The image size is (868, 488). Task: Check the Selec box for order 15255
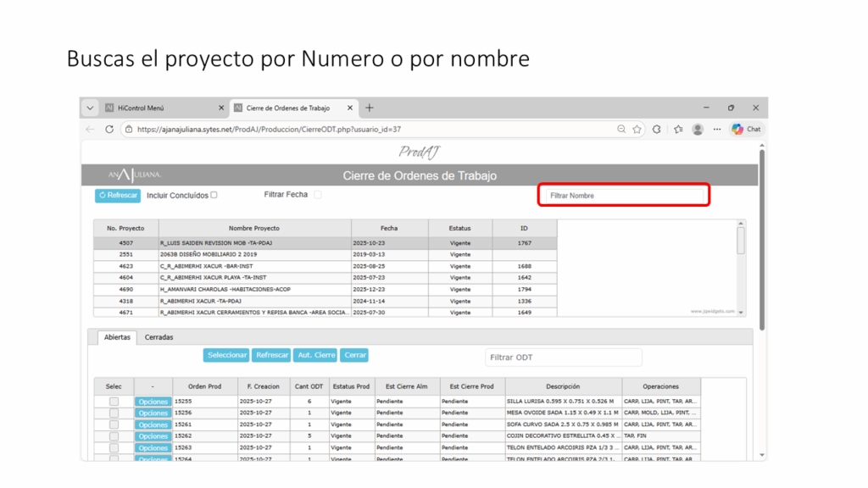click(114, 402)
